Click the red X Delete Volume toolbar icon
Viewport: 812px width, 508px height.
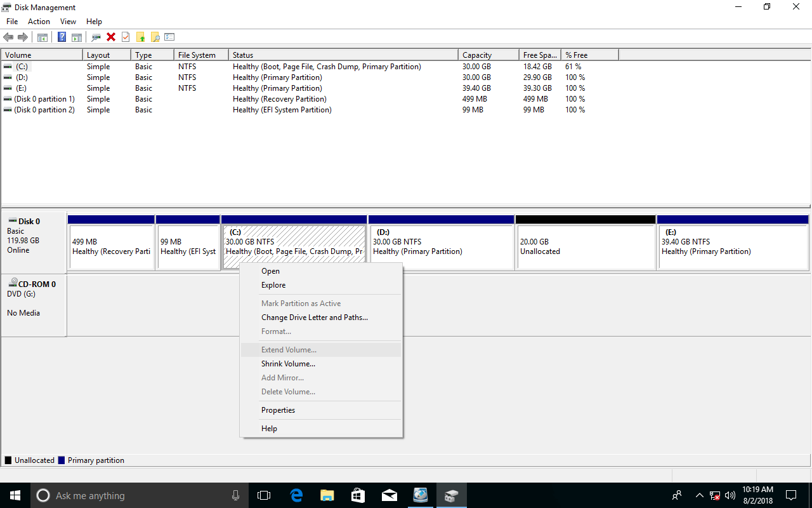click(x=111, y=36)
